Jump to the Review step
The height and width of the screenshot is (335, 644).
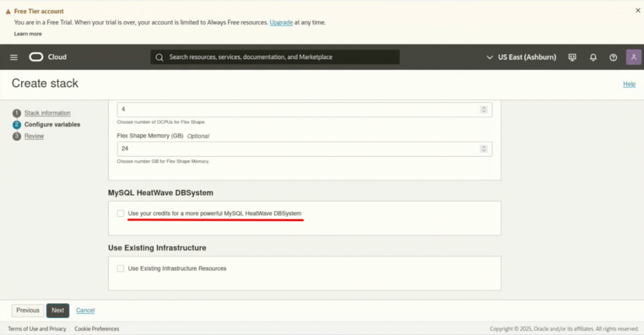coord(34,136)
